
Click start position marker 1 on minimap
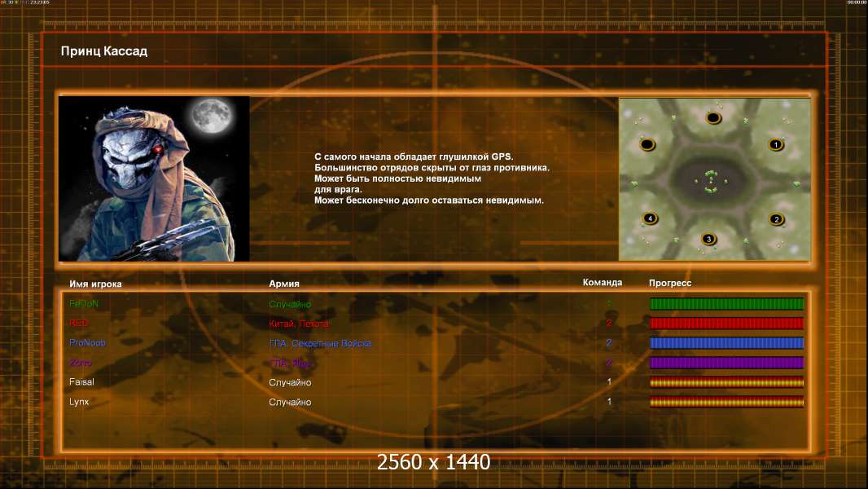pos(775,144)
